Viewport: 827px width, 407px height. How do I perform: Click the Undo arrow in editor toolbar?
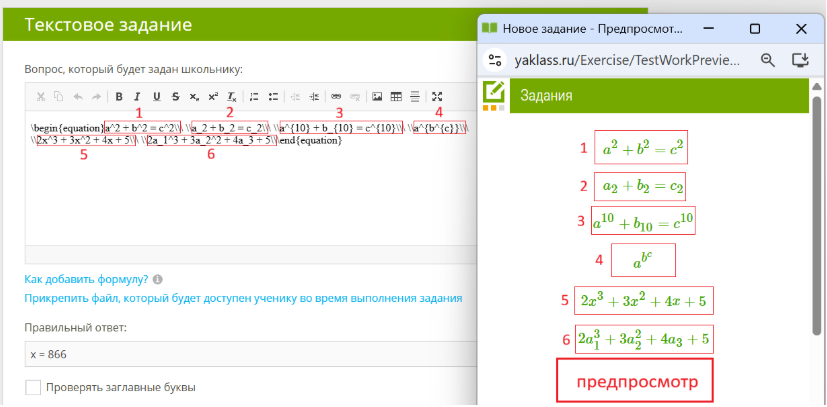78,96
